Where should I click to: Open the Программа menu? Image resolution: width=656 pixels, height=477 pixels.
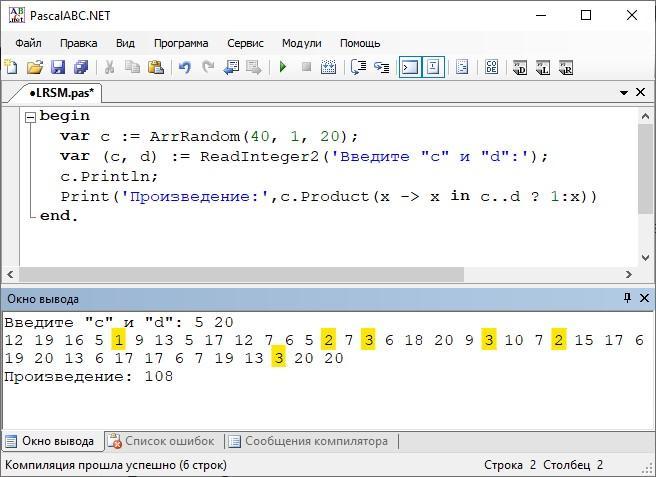point(181,43)
